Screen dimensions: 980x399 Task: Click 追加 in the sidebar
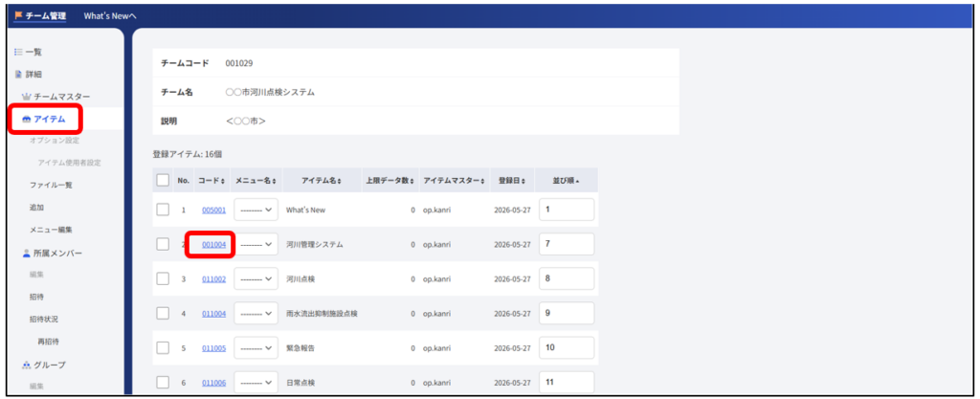(x=37, y=208)
